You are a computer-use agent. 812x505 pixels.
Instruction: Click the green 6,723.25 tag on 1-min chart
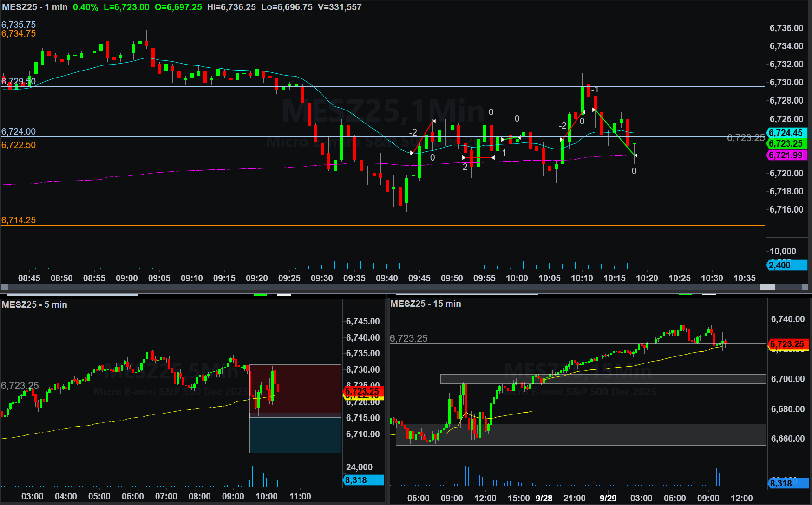(x=786, y=144)
